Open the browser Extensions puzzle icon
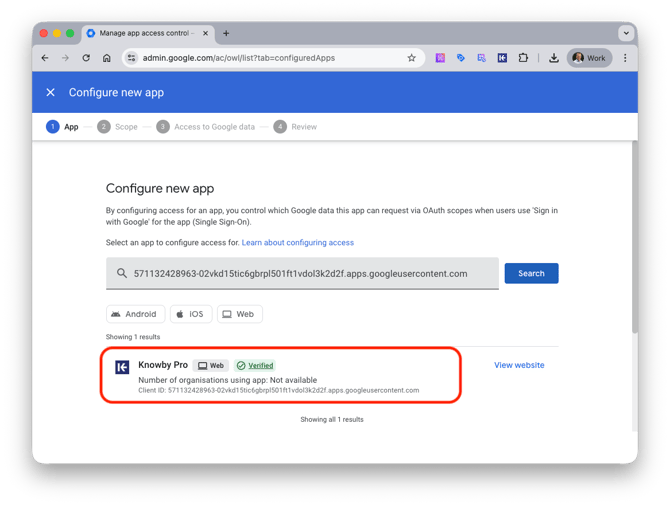 click(522, 58)
